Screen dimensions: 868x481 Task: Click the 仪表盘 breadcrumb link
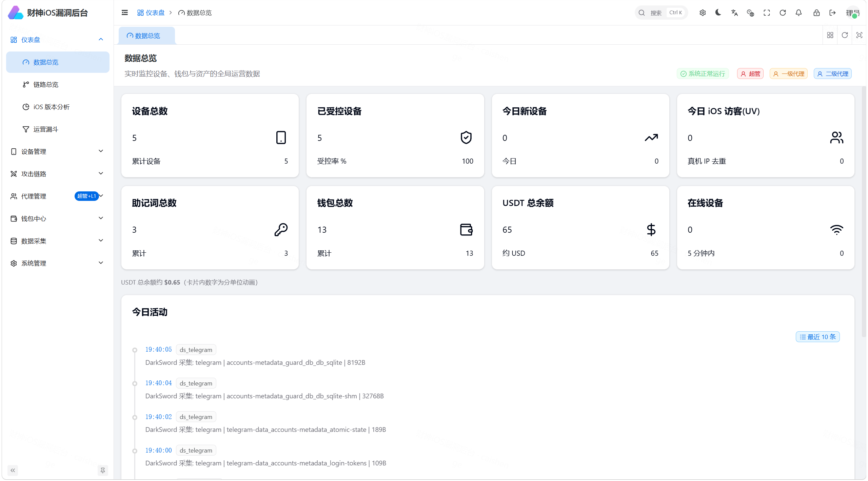151,13
